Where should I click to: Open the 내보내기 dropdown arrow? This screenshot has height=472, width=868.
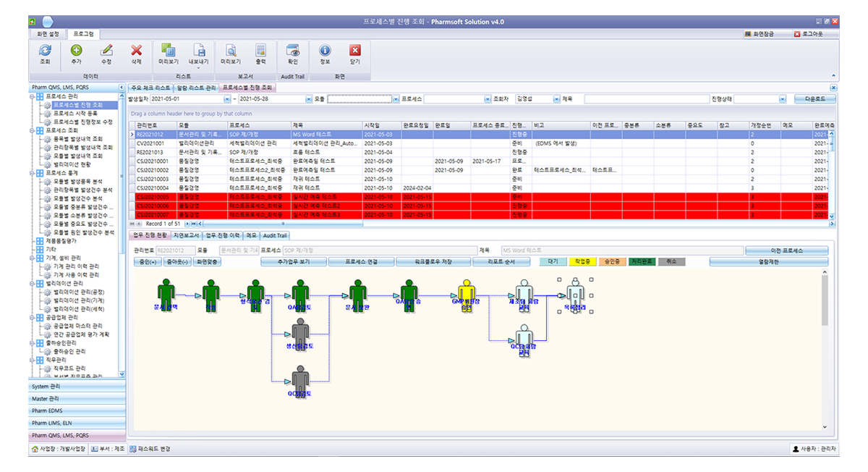pyautogui.click(x=198, y=68)
